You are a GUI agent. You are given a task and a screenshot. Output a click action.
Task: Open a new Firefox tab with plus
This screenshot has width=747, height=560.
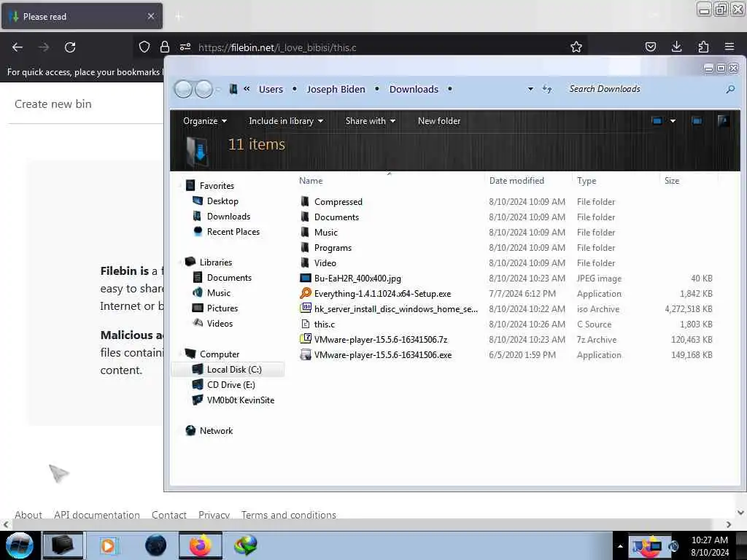[179, 17]
